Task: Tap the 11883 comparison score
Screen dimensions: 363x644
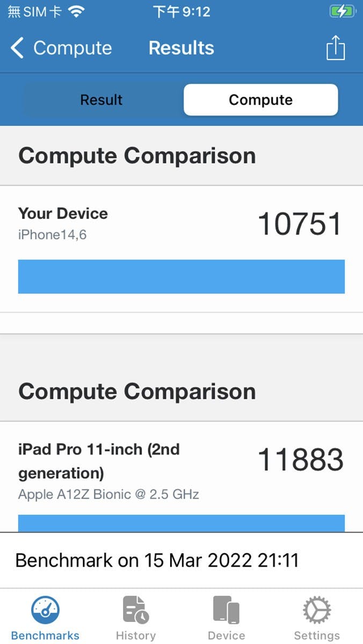Action: (x=300, y=460)
